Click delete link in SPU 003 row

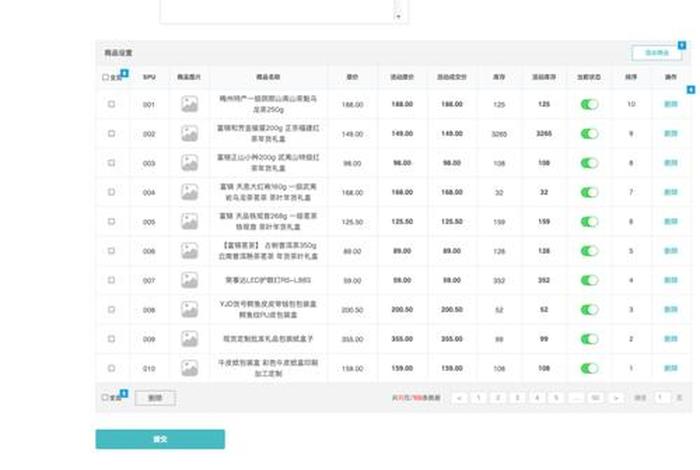point(671,163)
